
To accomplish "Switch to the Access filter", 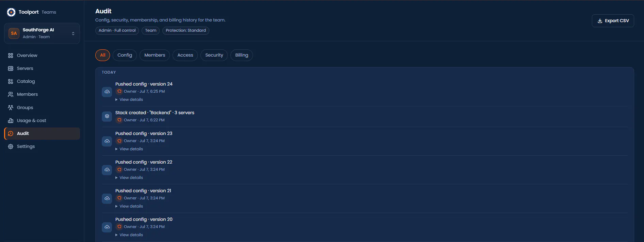I will (x=185, y=55).
